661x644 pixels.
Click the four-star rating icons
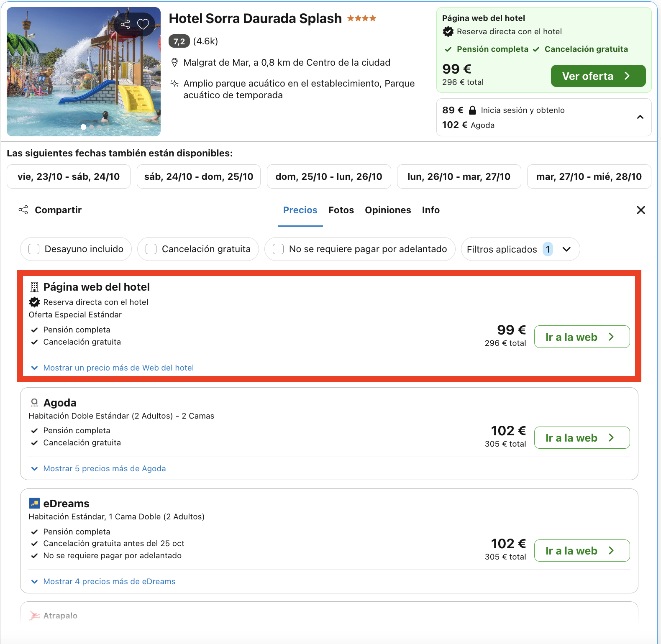(361, 18)
